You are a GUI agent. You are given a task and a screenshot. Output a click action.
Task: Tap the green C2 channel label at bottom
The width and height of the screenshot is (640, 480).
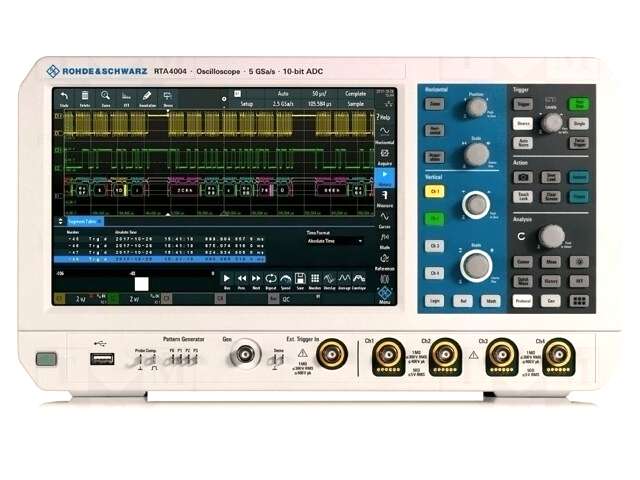click(113, 299)
